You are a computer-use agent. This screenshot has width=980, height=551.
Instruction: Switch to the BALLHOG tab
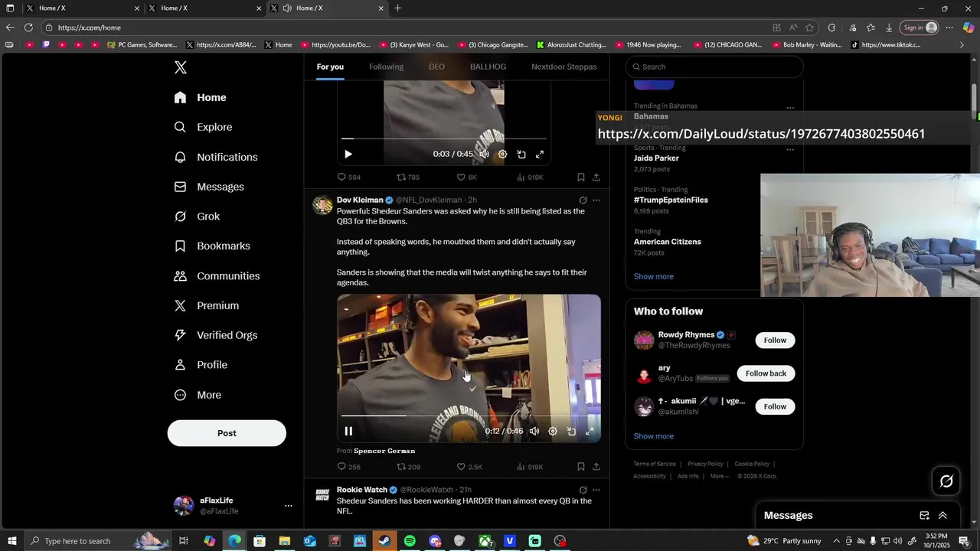tap(488, 67)
